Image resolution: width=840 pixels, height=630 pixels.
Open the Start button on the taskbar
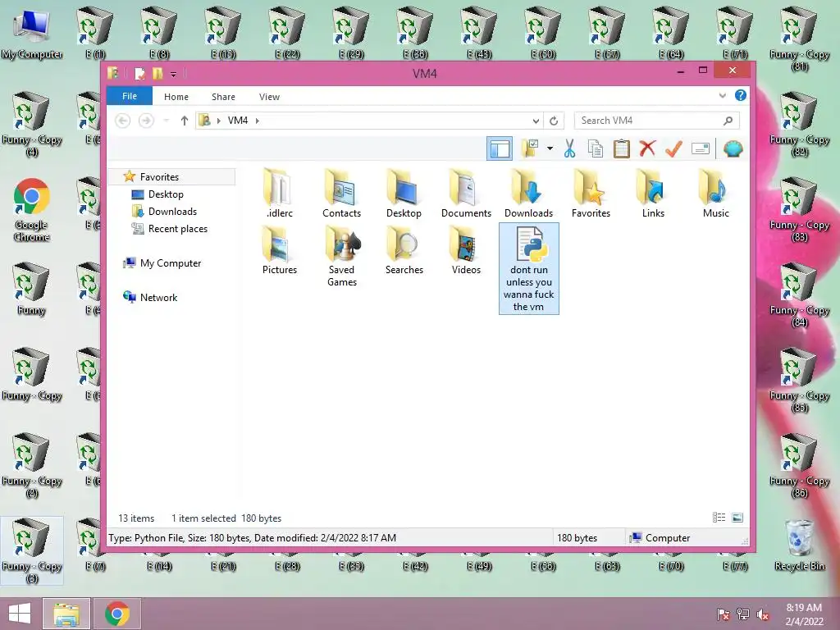click(20, 614)
